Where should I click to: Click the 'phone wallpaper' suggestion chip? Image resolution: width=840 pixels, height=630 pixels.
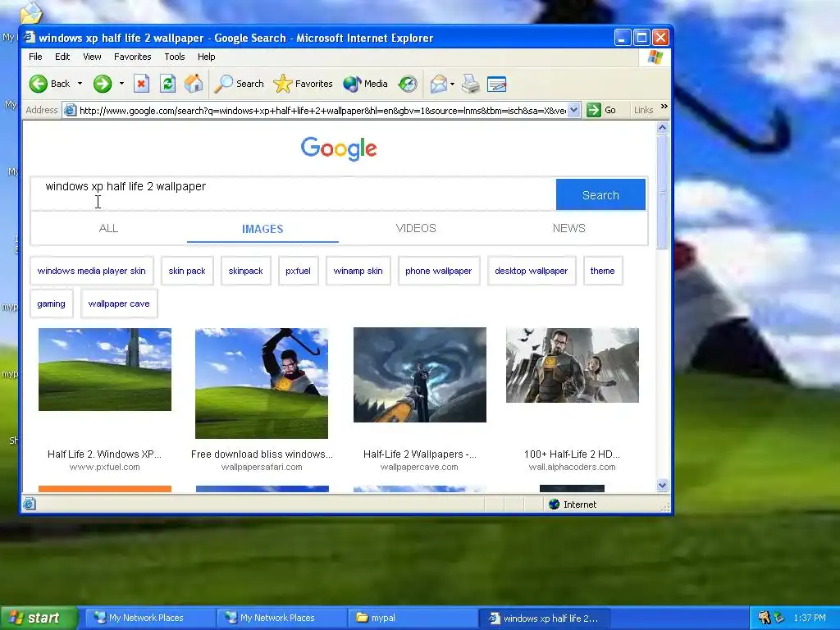point(439,271)
